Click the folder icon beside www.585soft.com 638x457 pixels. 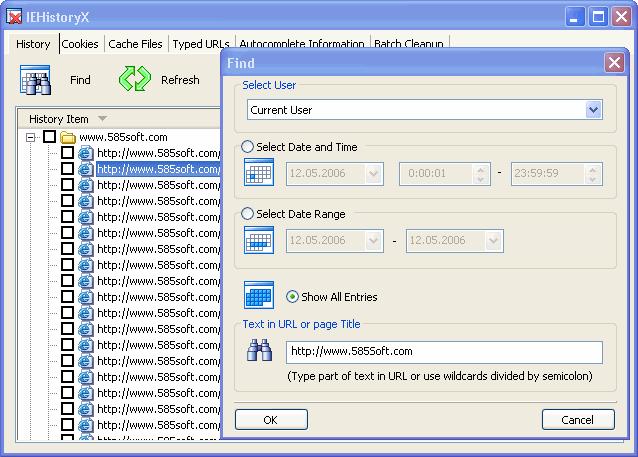pos(68,138)
